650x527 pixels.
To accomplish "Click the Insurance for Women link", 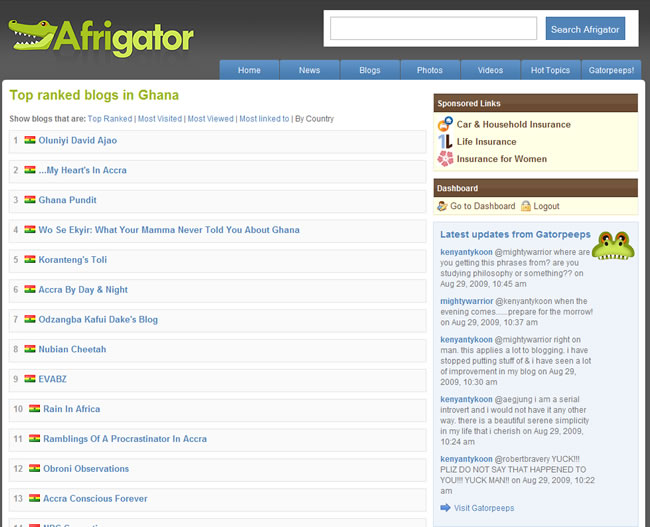I will pos(502,158).
